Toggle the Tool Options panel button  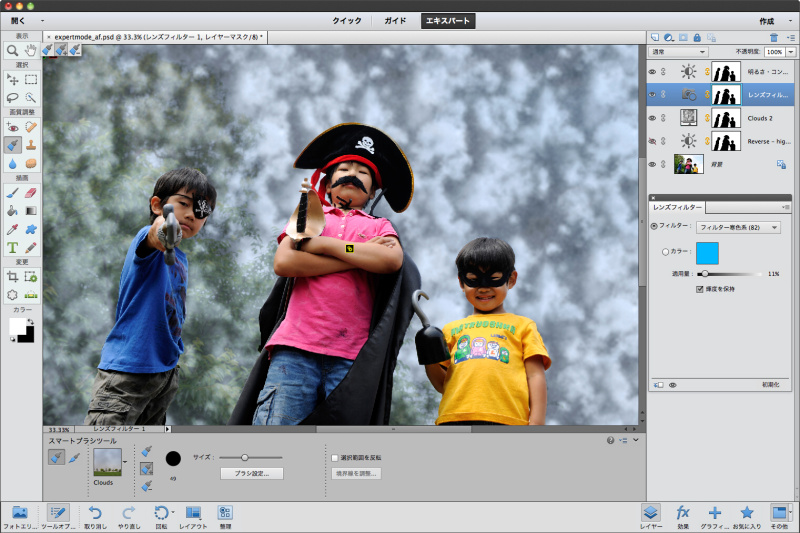tap(58, 517)
